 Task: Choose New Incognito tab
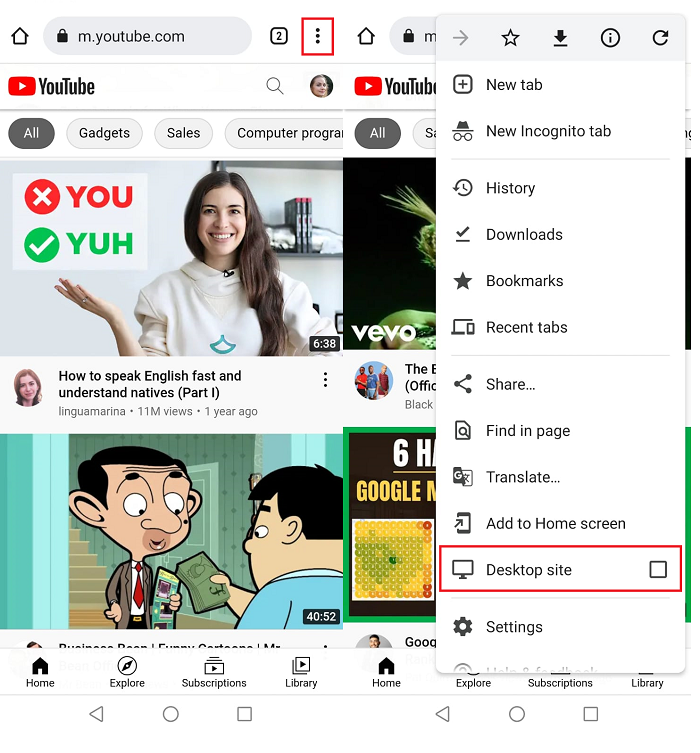[x=560, y=131]
